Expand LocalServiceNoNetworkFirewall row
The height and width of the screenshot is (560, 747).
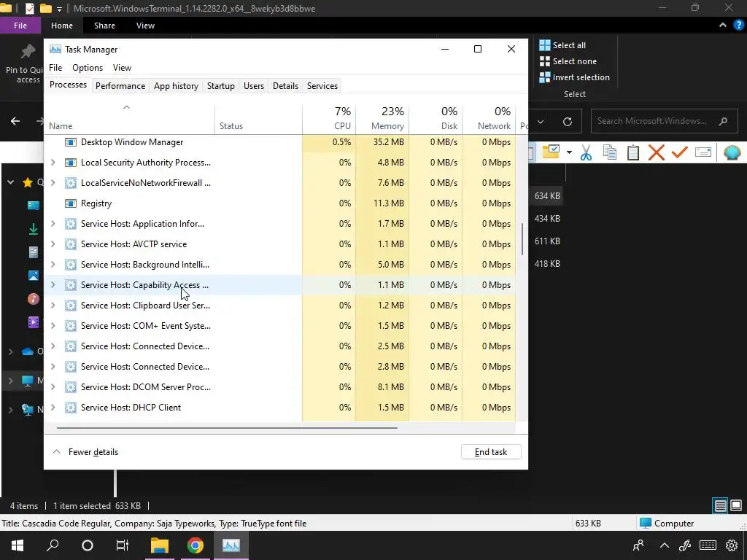[x=53, y=183]
